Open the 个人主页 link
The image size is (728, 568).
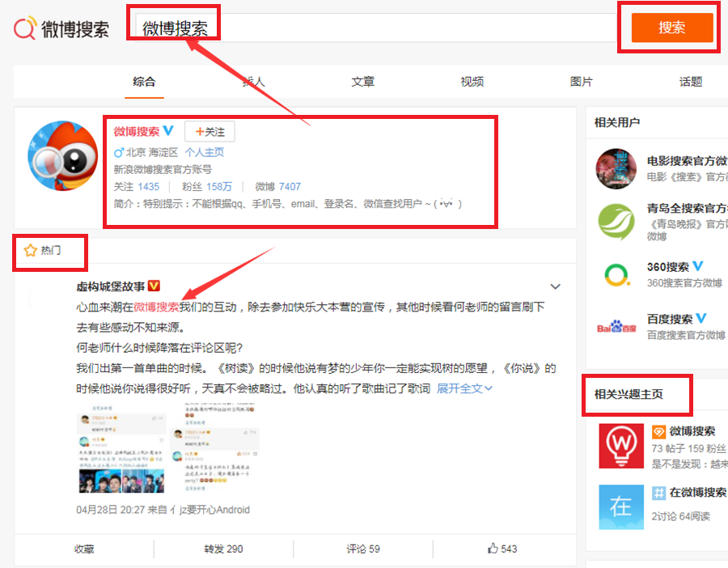point(205,152)
